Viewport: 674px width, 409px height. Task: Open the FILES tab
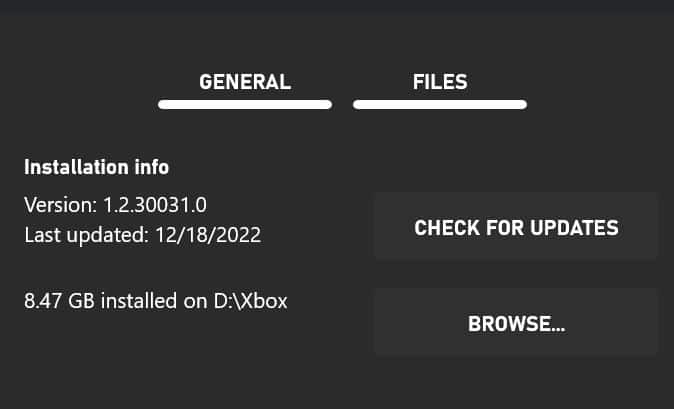[440, 82]
